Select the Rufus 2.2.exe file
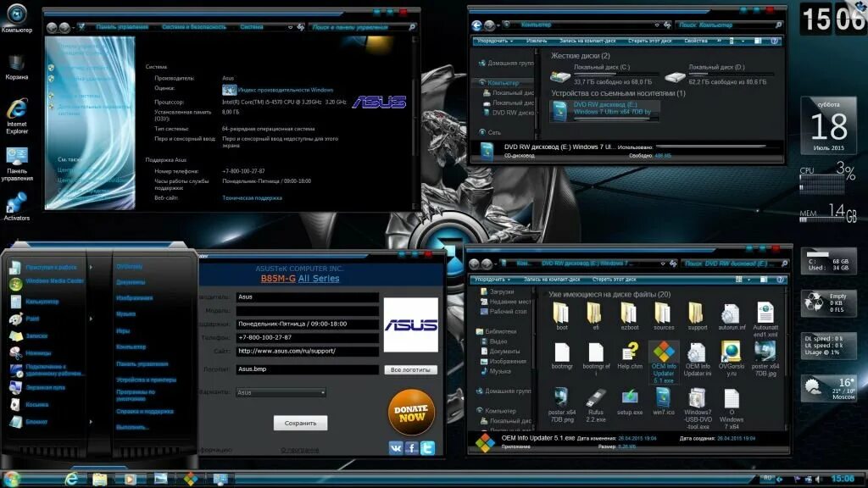868x488 pixels. pyautogui.click(x=595, y=405)
